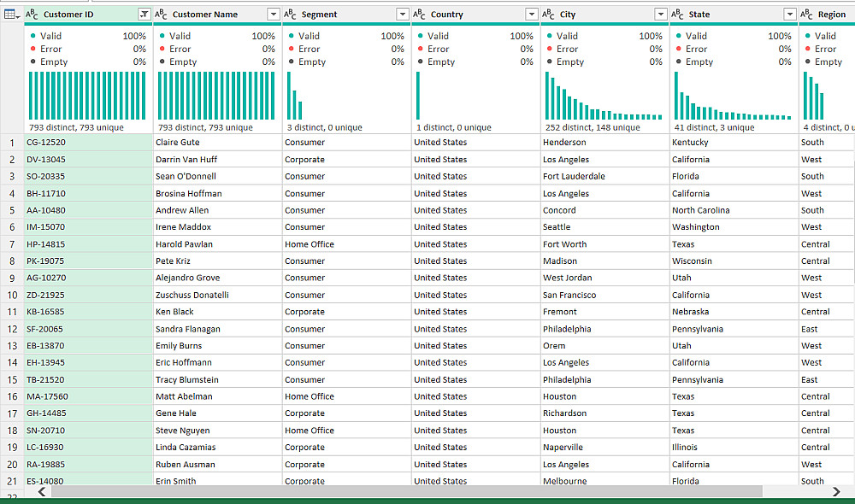Click the Region column data type icon
This screenshot has width=855, height=504.
point(807,15)
